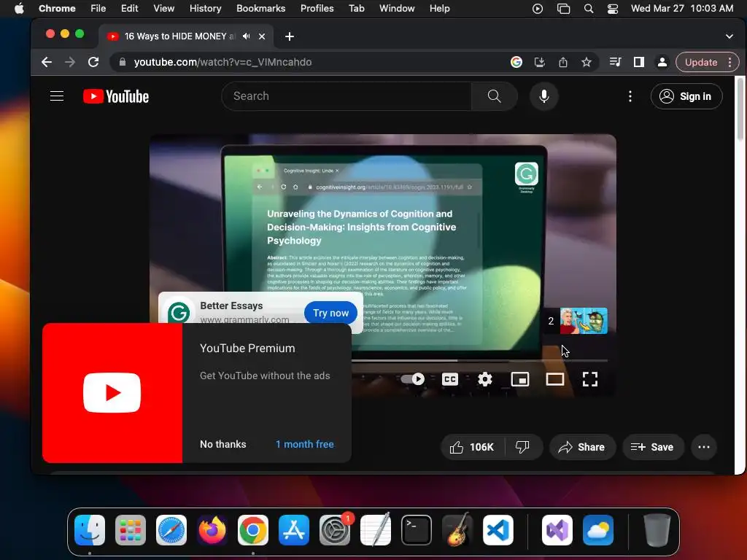Toggle Chrome side panel
This screenshot has width=747, height=560.
(639, 62)
